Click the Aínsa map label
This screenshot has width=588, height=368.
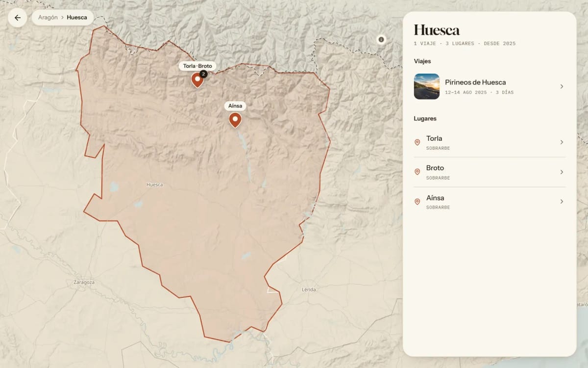pyautogui.click(x=235, y=106)
